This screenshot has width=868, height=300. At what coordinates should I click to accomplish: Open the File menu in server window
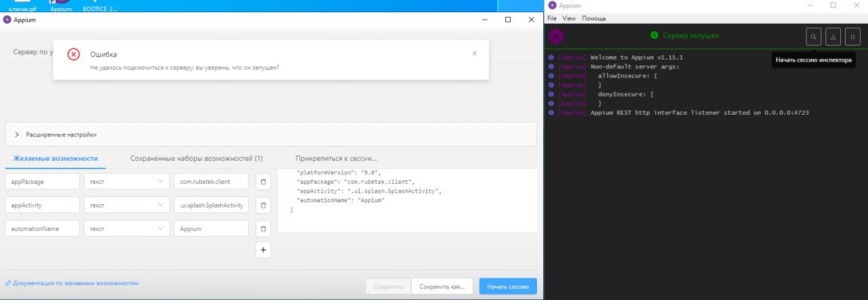[x=551, y=18]
